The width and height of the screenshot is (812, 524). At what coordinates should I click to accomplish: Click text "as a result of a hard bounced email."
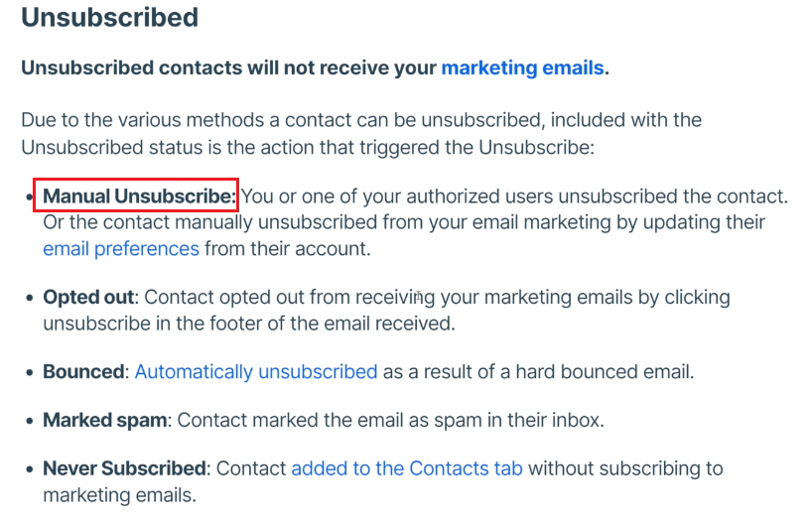(538, 372)
